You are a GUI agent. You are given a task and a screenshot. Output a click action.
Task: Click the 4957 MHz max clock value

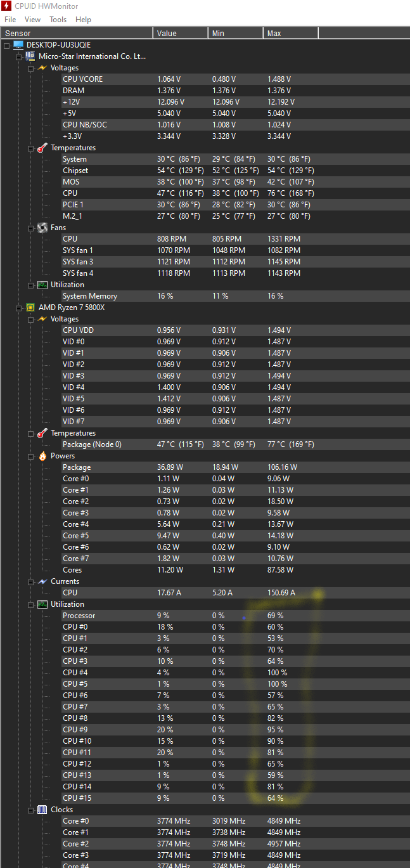[284, 844]
